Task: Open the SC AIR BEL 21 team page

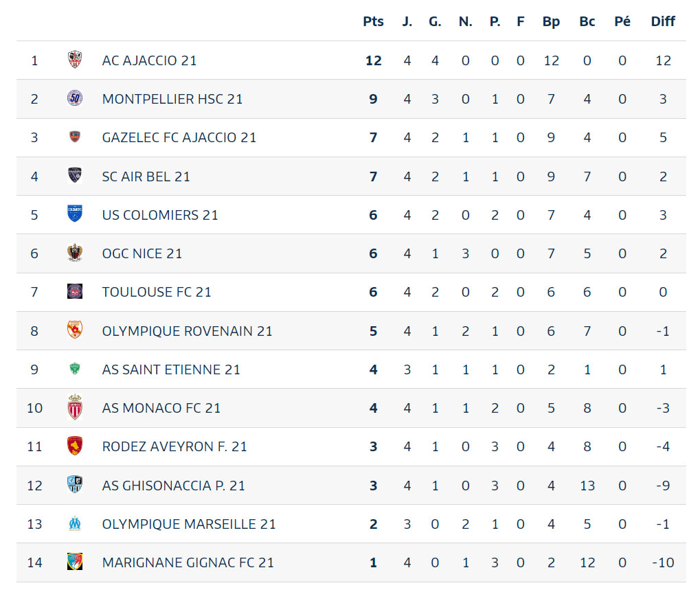Action: pyautogui.click(x=146, y=177)
